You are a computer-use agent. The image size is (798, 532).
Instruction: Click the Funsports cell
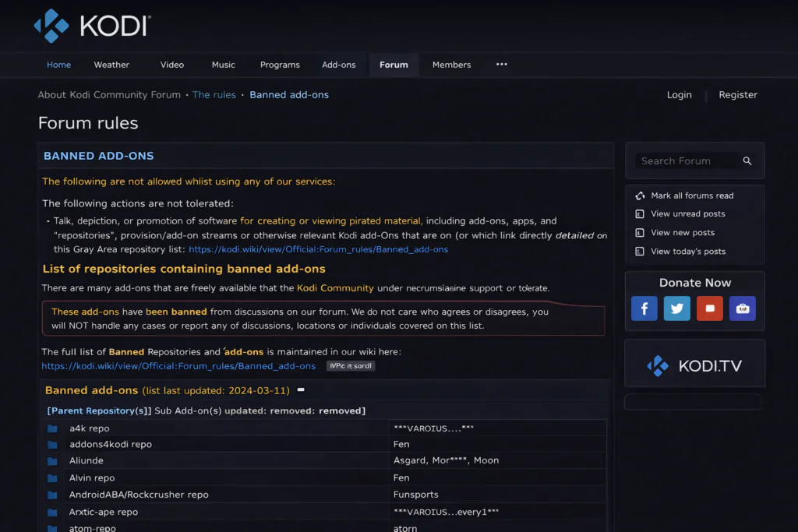point(416,495)
